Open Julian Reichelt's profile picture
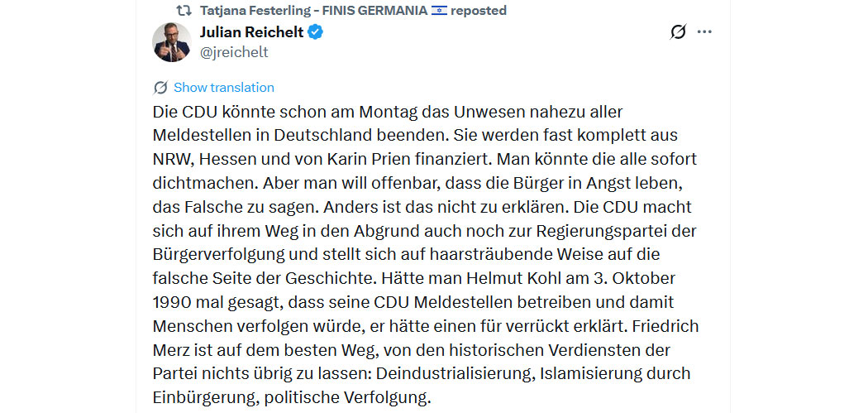 pyautogui.click(x=172, y=42)
